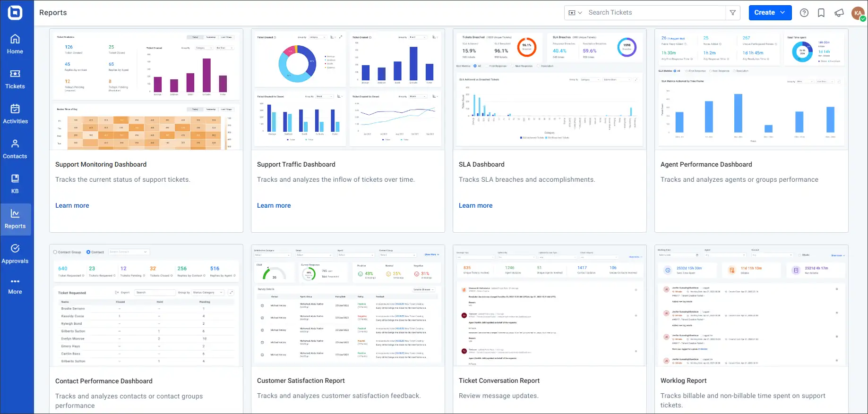The image size is (868, 414).
Task: Open Contacts from the sidebar
Action: coord(15,149)
